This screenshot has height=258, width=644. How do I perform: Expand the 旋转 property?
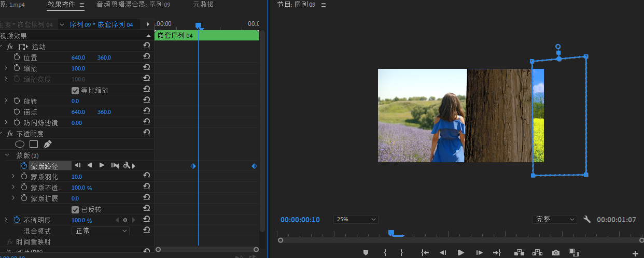click(6, 101)
